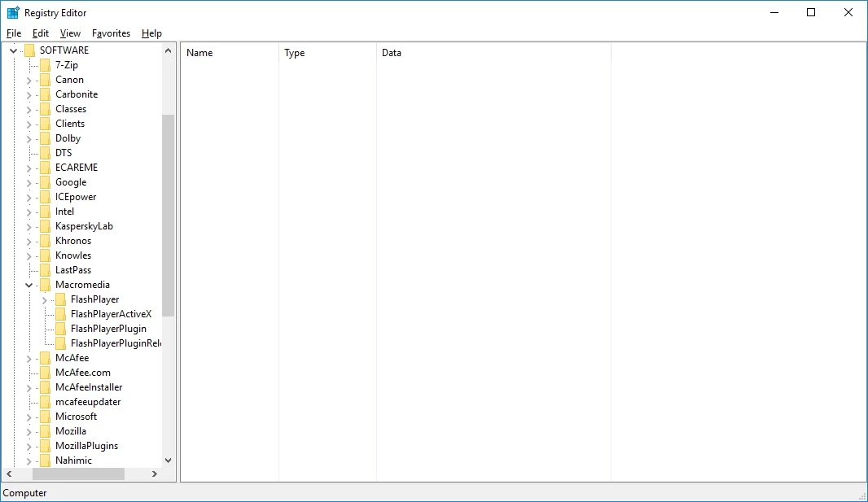Click the Nahimic folder icon
Screen dimensions: 868x502
(x=46, y=461)
